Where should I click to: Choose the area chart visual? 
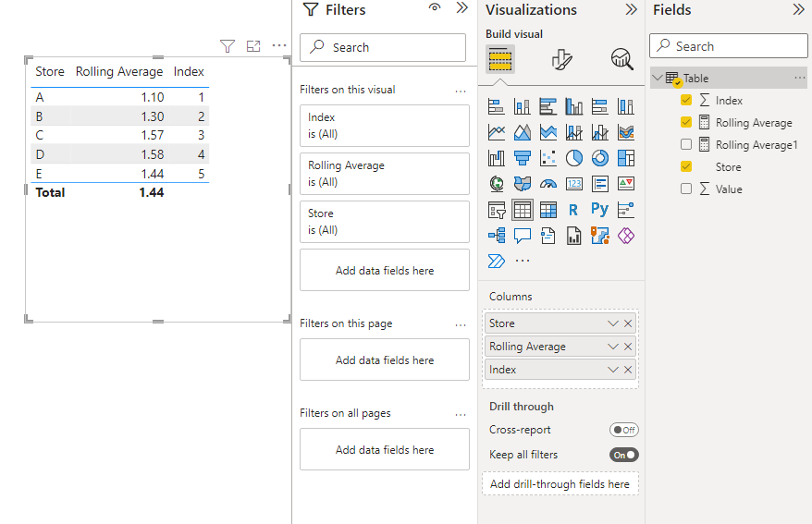click(x=522, y=132)
